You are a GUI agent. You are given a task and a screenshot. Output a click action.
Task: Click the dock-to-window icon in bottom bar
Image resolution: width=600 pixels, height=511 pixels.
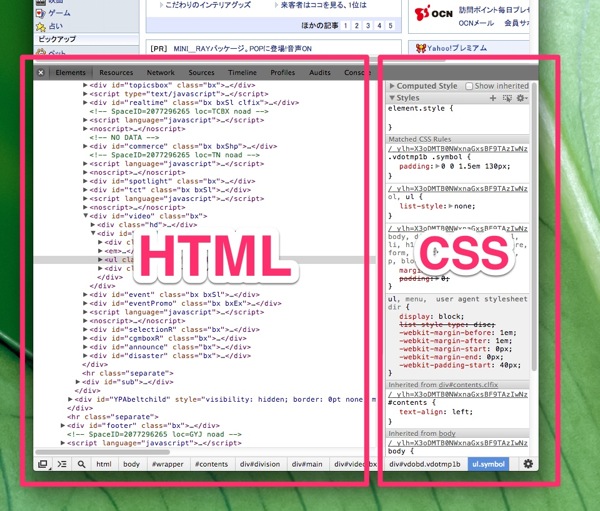tap(43, 464)
